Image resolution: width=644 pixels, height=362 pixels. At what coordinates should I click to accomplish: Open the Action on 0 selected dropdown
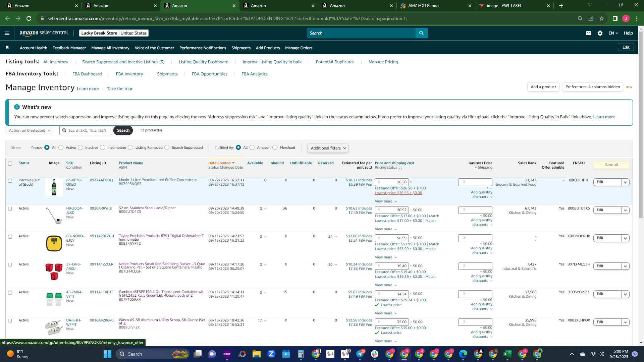pyautogui.click(x=30, y=130)
